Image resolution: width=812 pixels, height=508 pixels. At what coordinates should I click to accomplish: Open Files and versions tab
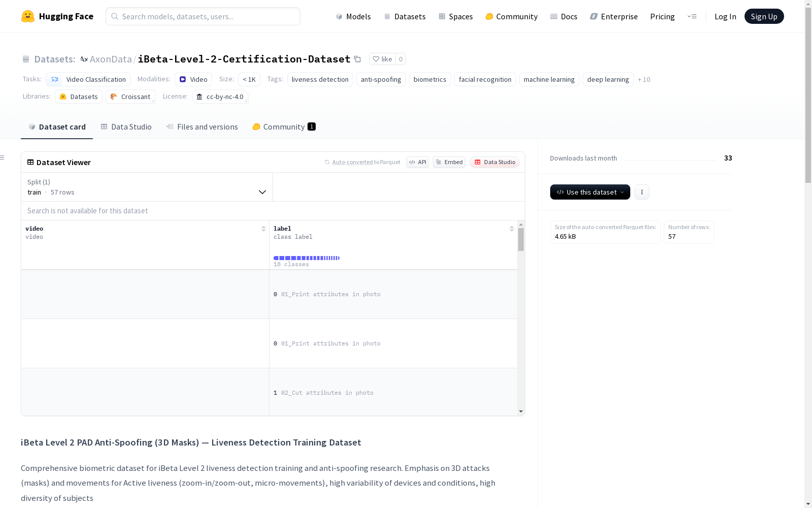(202, 127)
